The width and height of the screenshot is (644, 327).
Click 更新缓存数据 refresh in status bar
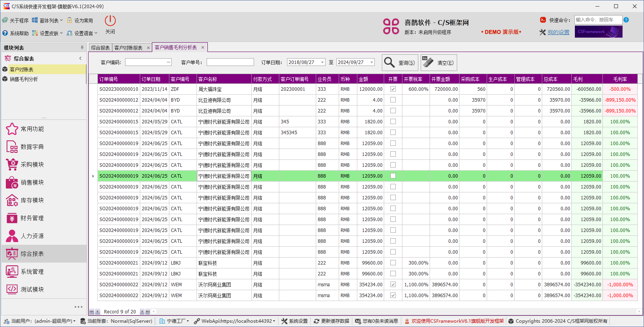332,321
